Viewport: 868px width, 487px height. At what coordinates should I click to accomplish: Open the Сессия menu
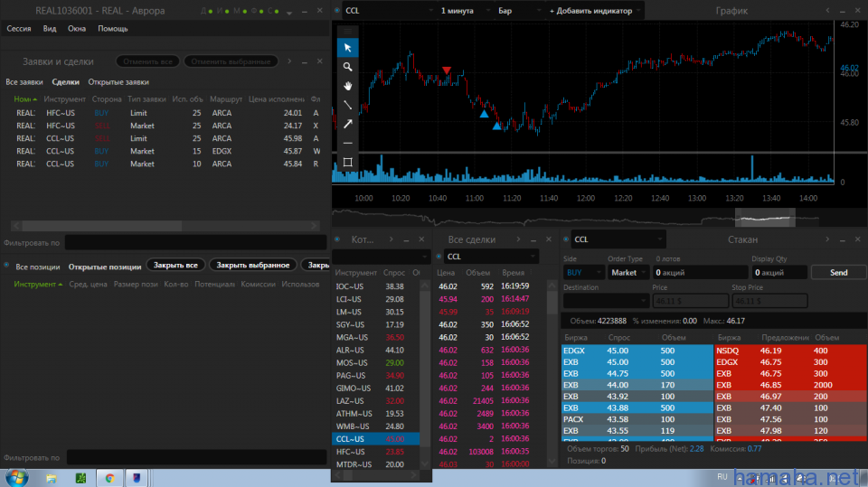(x=19, y=28)
